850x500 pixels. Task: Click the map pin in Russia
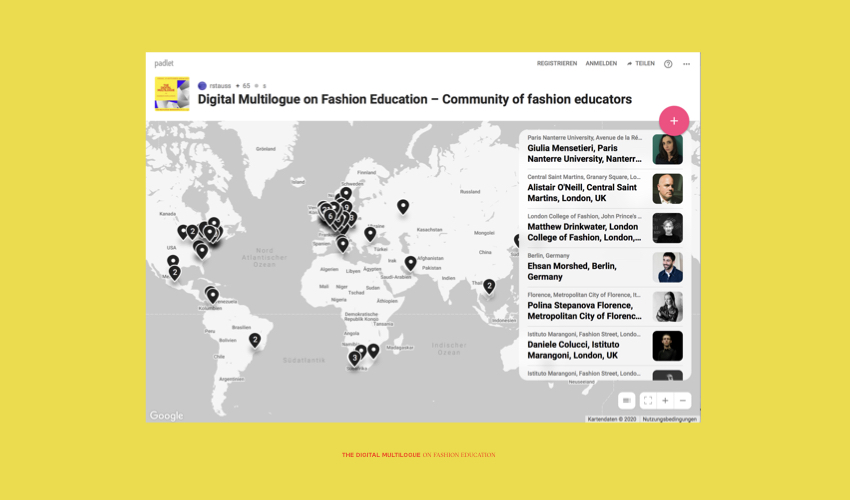[x=403, y=206]
